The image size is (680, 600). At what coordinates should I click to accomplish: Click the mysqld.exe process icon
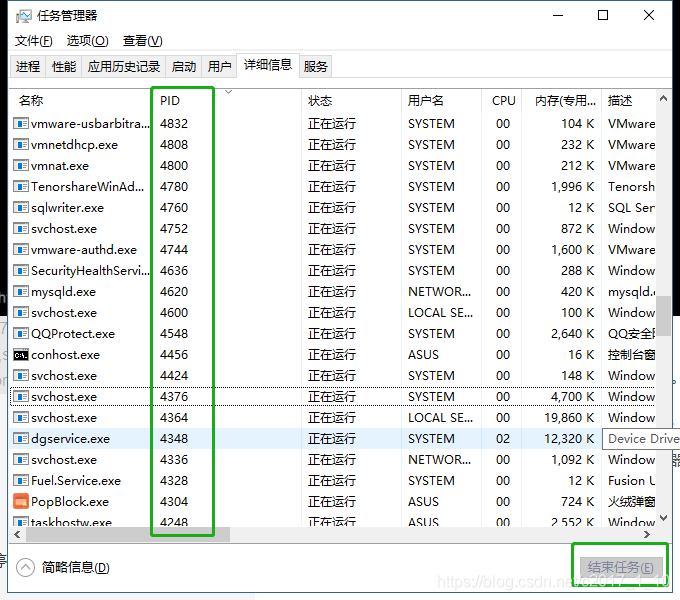(21, 291)
